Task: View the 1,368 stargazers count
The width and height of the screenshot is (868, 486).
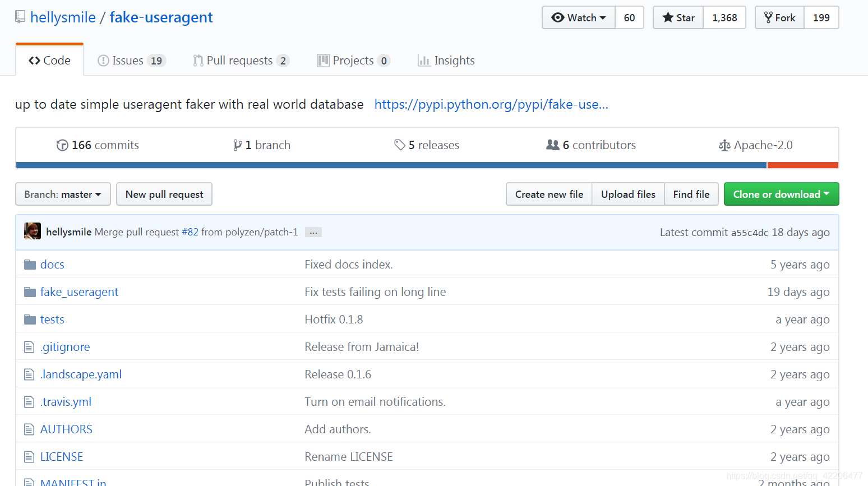Action: pos(724,17)
